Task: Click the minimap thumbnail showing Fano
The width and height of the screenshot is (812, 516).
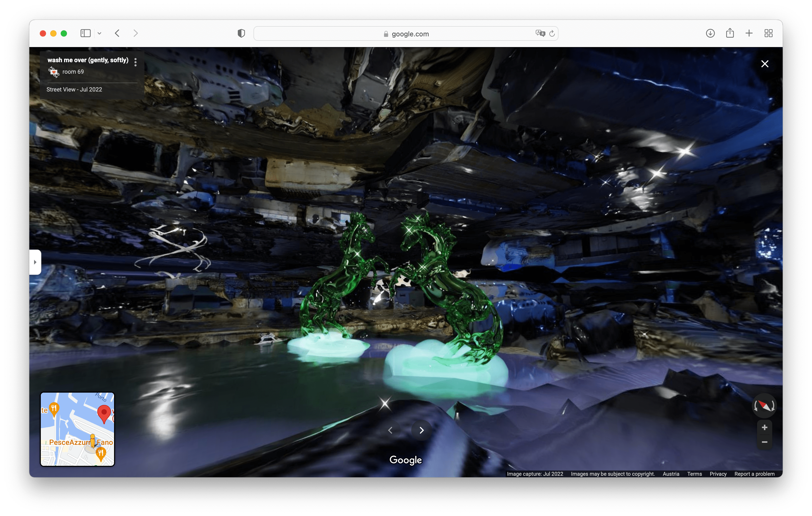Action: tap(77, 429)
